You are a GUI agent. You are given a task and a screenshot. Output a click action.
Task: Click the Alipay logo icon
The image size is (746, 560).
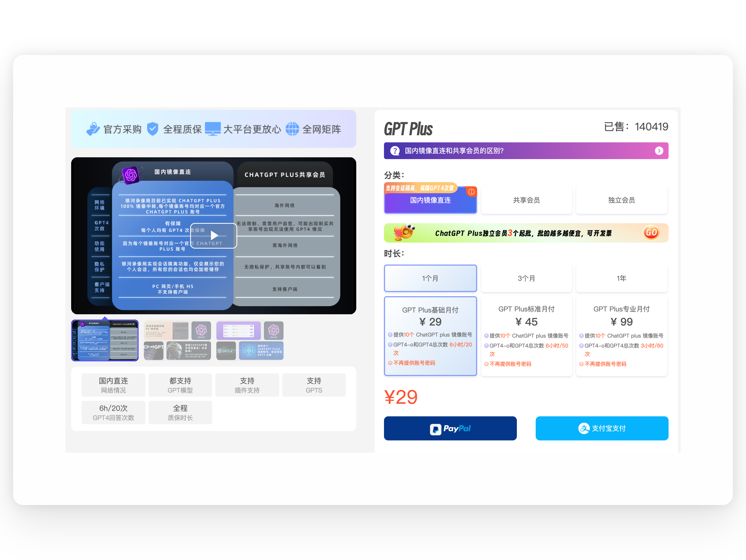[584, 428]
